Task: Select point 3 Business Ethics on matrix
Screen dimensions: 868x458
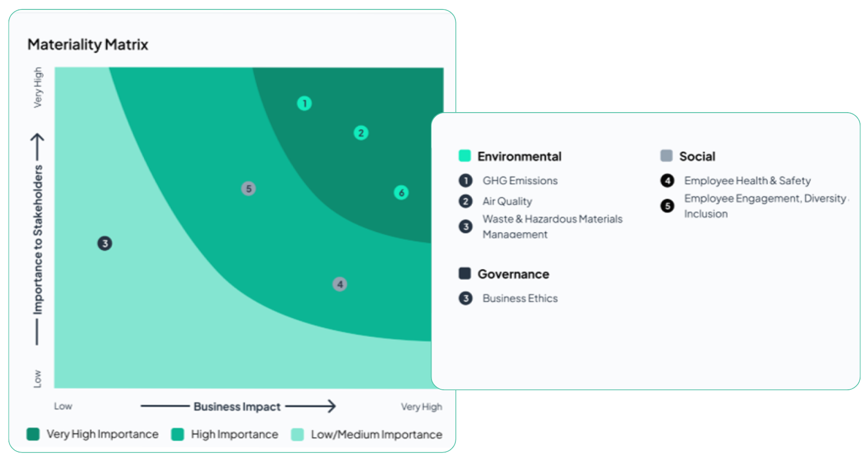Action: pos(105,243)
